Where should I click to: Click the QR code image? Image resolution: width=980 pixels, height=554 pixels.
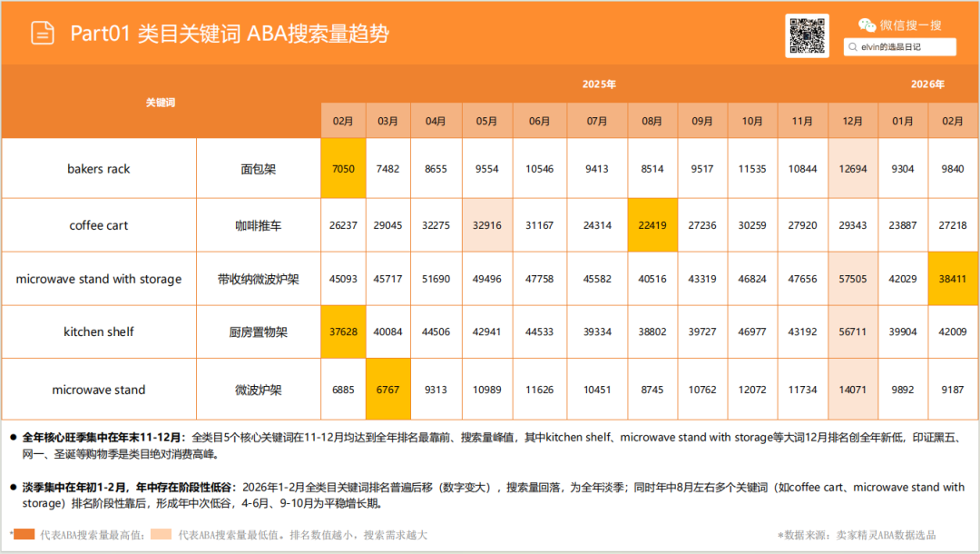pyautogui.click(x=808, y=36)
